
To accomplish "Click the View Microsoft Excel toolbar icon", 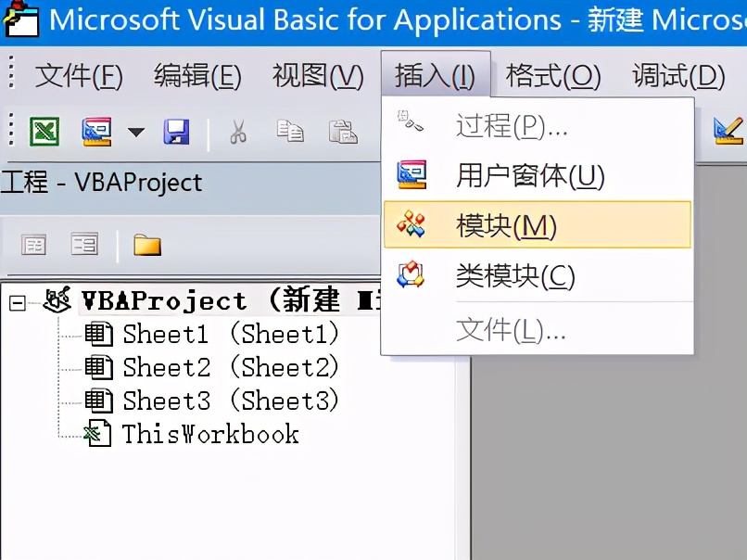I will click(x=44, y=132).
